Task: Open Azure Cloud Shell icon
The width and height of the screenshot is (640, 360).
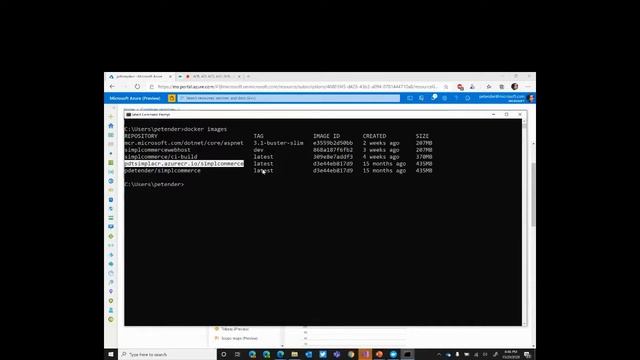Action: point(410,98)
